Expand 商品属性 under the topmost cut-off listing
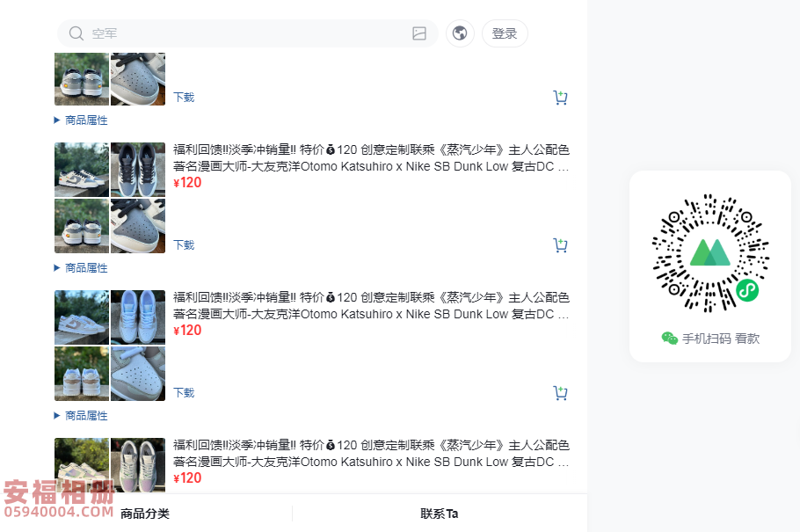 81,120
